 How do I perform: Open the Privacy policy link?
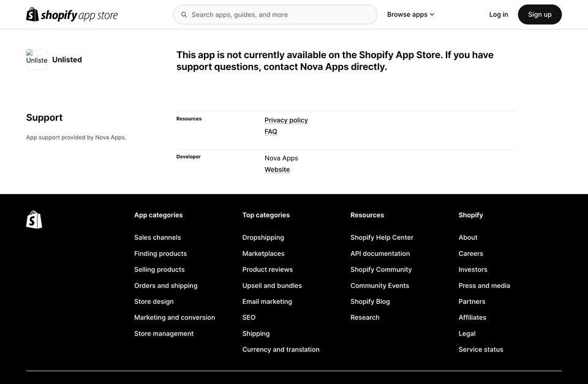(286, 120)
